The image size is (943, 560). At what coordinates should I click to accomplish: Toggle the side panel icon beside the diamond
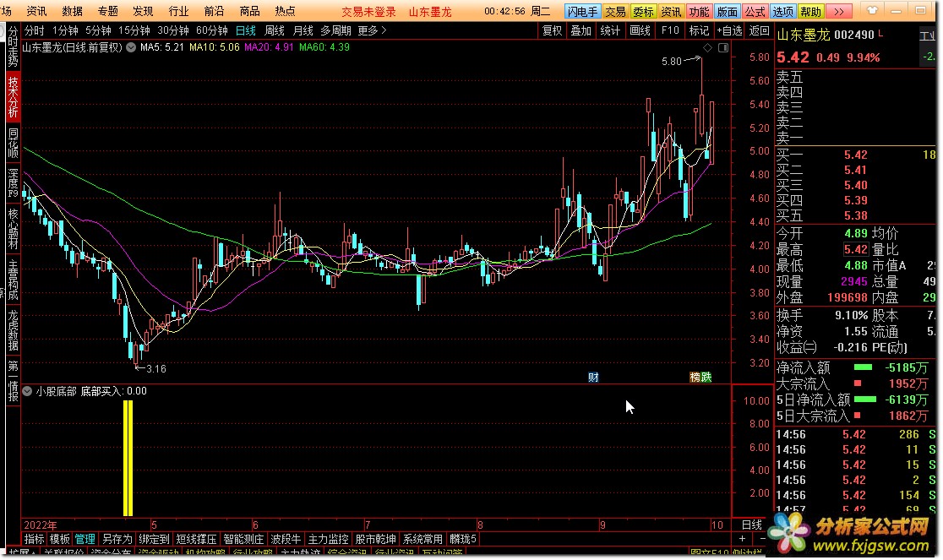[x=723, y=47]
